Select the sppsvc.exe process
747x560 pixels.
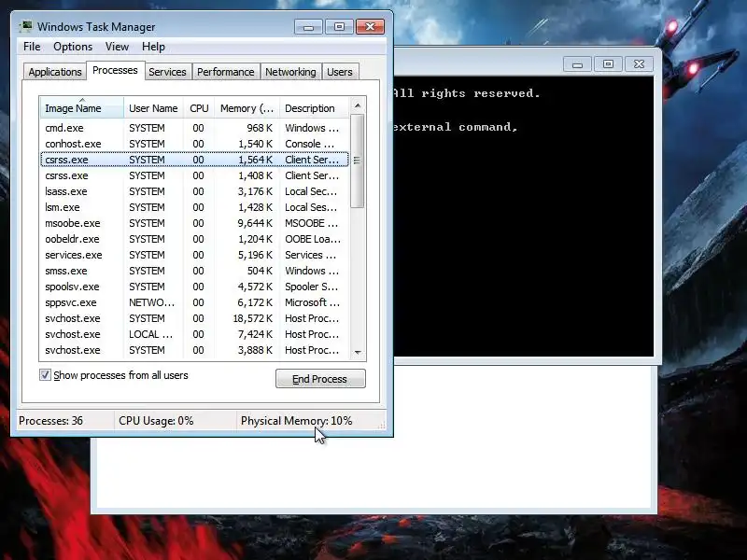tap(194, 302)
